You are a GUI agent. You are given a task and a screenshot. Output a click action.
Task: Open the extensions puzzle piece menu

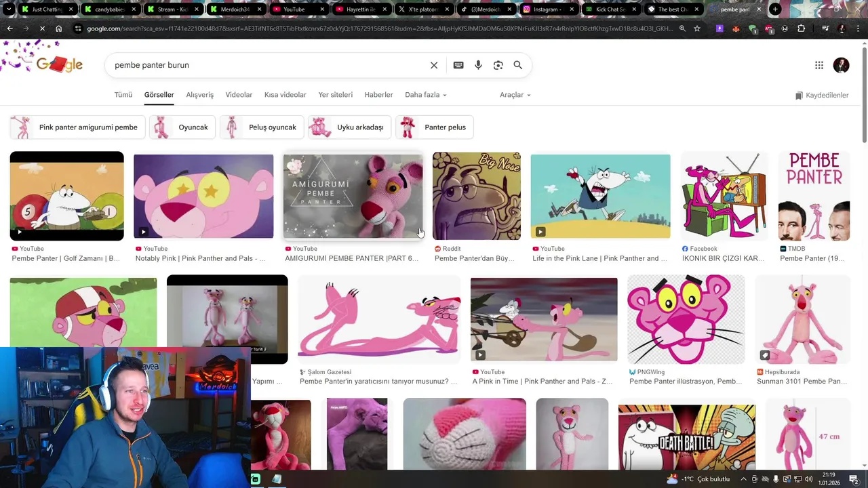[x=802, y=28]
